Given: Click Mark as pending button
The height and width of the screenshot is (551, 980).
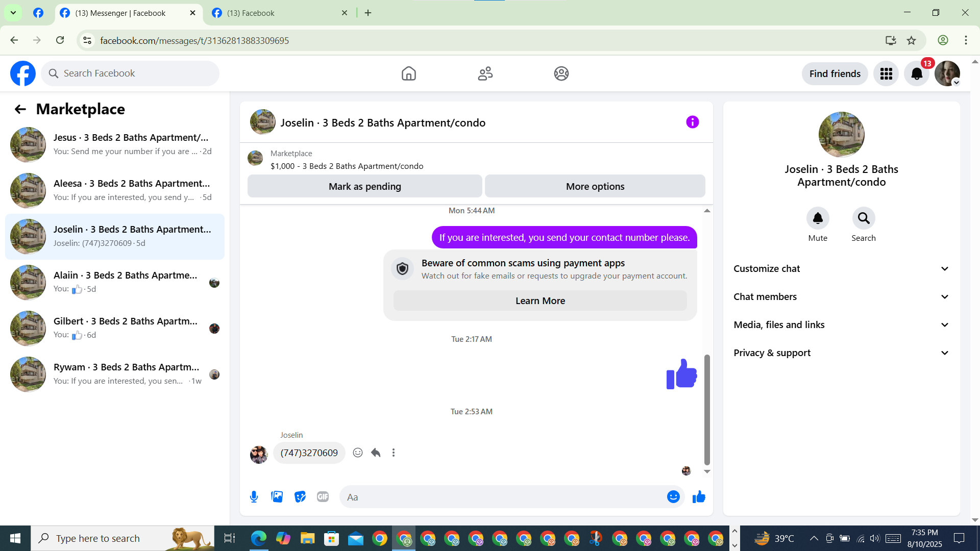Looking at the screenshot, I should pyautogui.click(x=364, y=186).
